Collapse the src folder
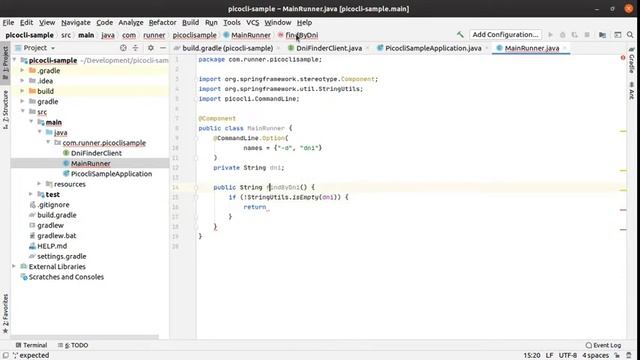640x360 pixels. 22,111
